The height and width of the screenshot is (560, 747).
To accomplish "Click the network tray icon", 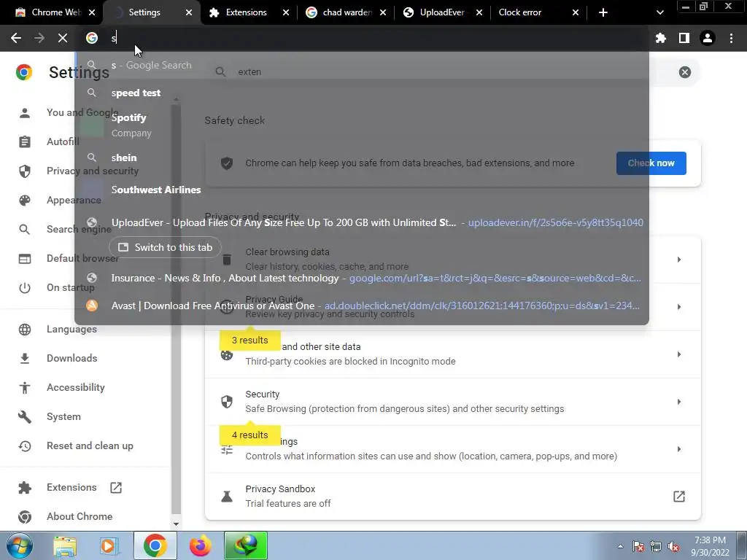I will click(x=656, y=547).
